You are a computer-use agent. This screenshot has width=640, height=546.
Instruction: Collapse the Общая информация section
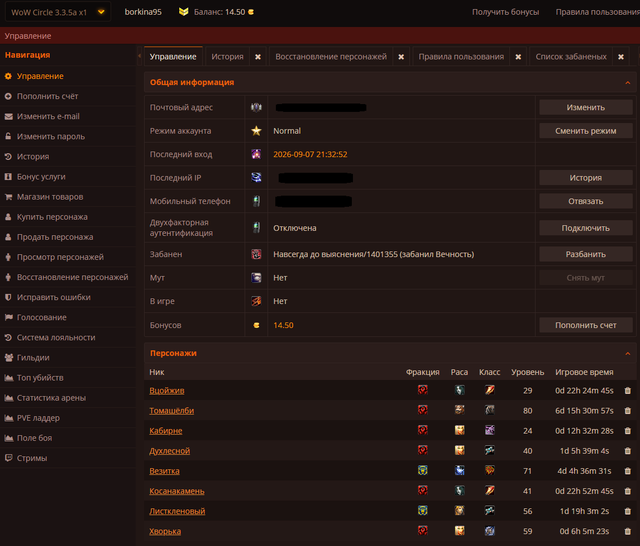click(x=628, y=82)
